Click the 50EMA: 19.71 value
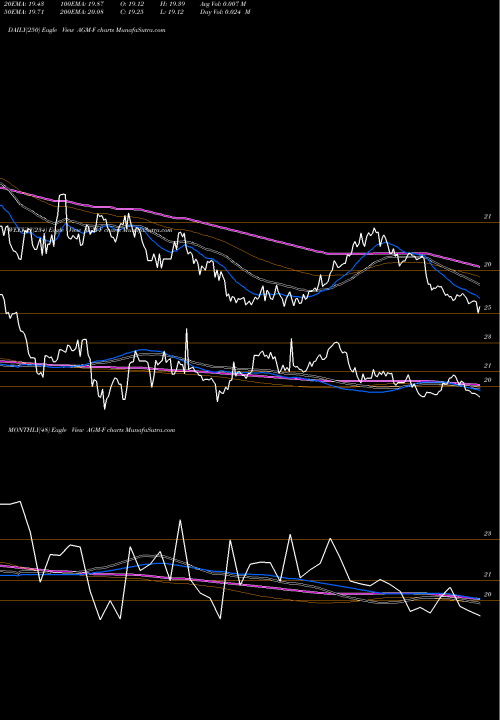This screenshot has height=720, width=500. tap(24, 12)
